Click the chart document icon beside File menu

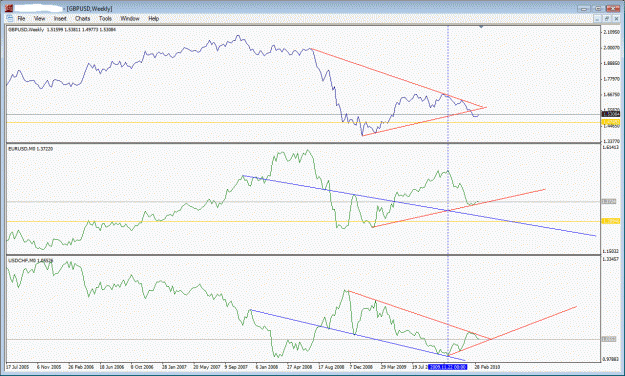tap(9, 18)
